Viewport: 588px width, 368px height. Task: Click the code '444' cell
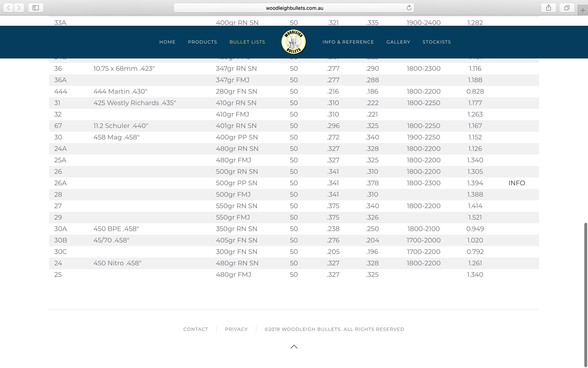[60, 91]
